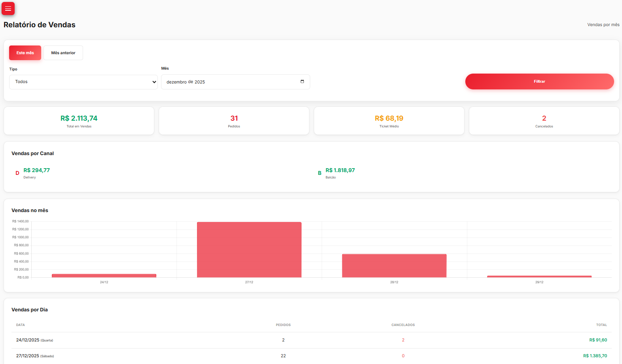Select the 'Este mês' tab
The height and width of the screenshot is (364, 622).
(x=25, y=53)
